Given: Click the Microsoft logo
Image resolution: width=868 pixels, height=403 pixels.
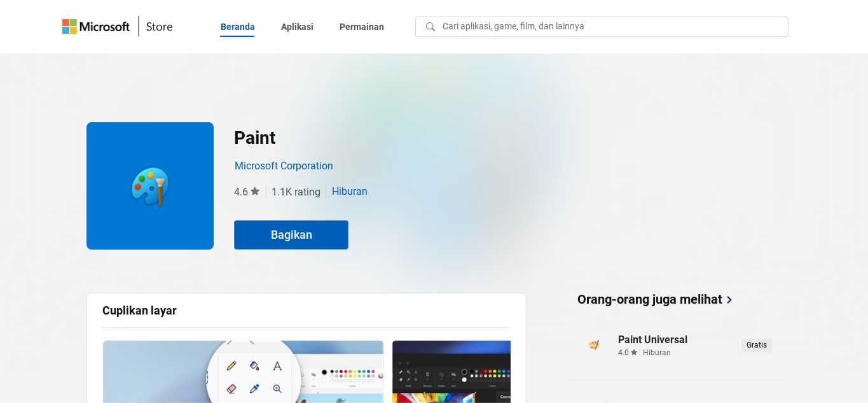Looking at the screenshot, I should (96, 26).
